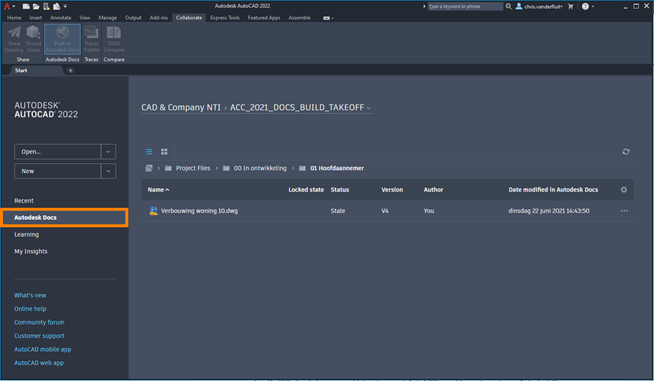
Task: Select the Express Tools tab
Action: pos(225,18)
